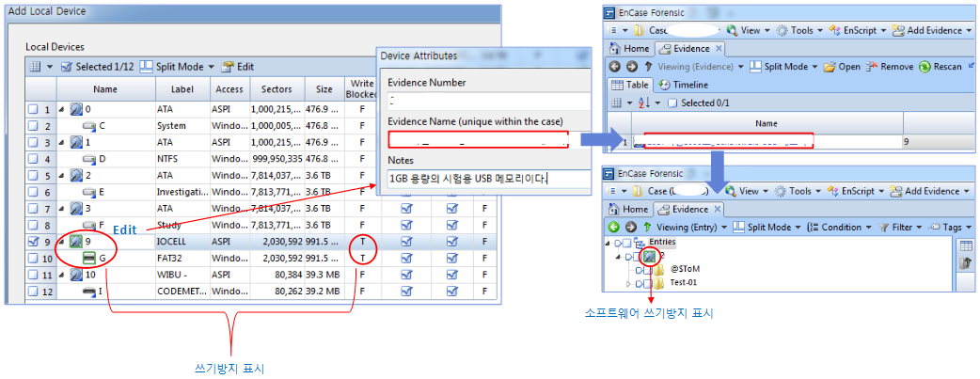The width and height of the screenshot is (980, 379).
Task: Open Condition dropdown in lower window
Action: click(x=839, y=227)
